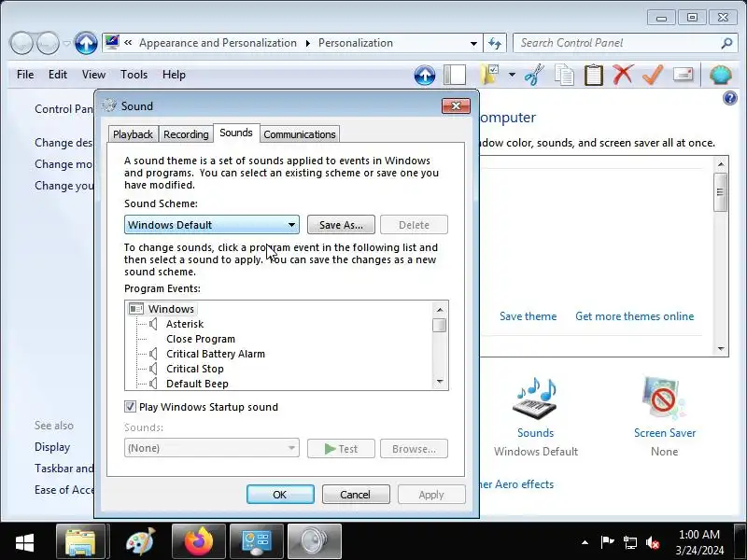This screenshot has width=747, height=560.
Task: Close the Sound dialog with red X
Action: coord(456,105)
